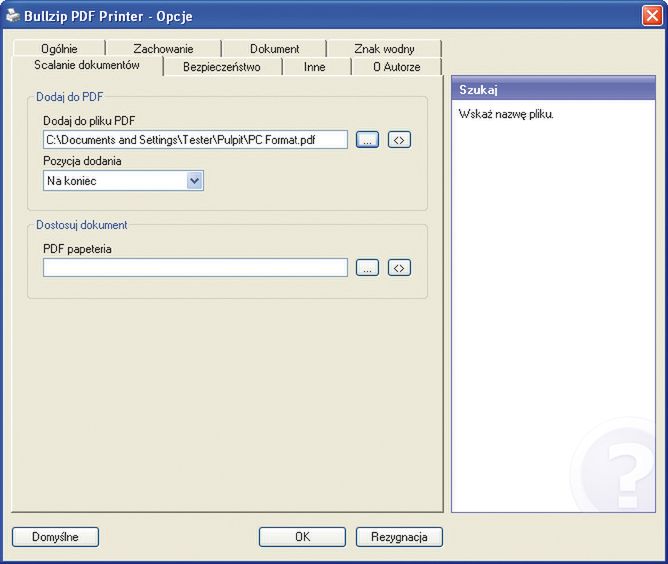Click the 'Pozycja dodania' label
Image resolution: width=668 pixels, height=564 pixels.
pos(82,161)
